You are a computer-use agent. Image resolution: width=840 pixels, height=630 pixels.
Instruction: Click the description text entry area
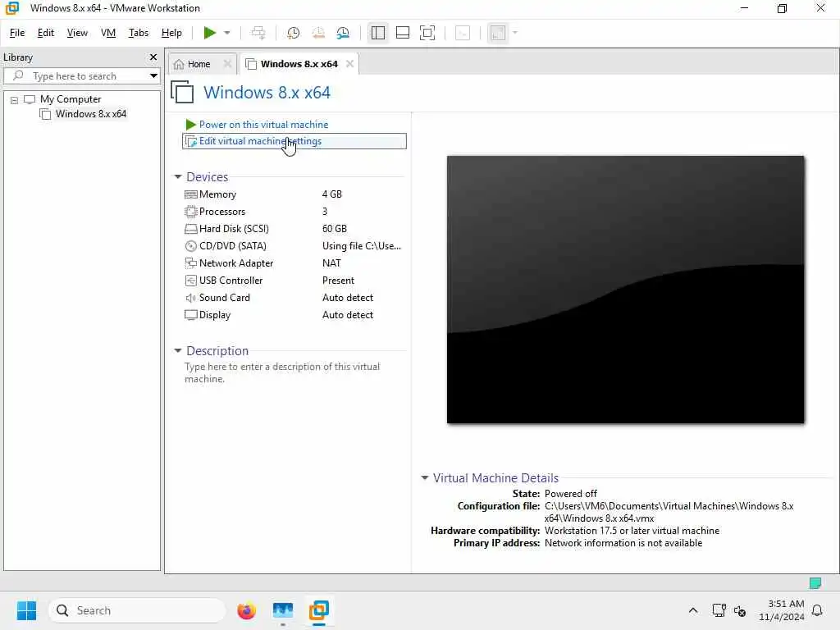click(282, 372)
